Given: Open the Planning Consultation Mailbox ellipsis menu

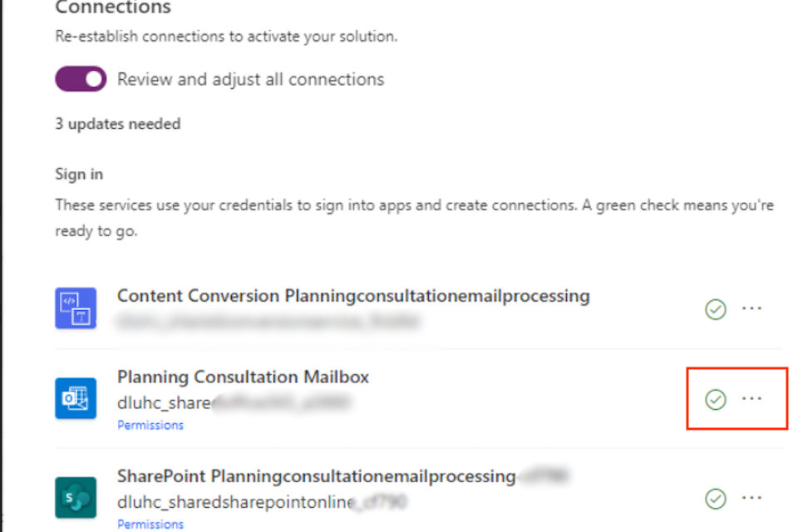Looking at the screenshot, I should coord(751,399).
